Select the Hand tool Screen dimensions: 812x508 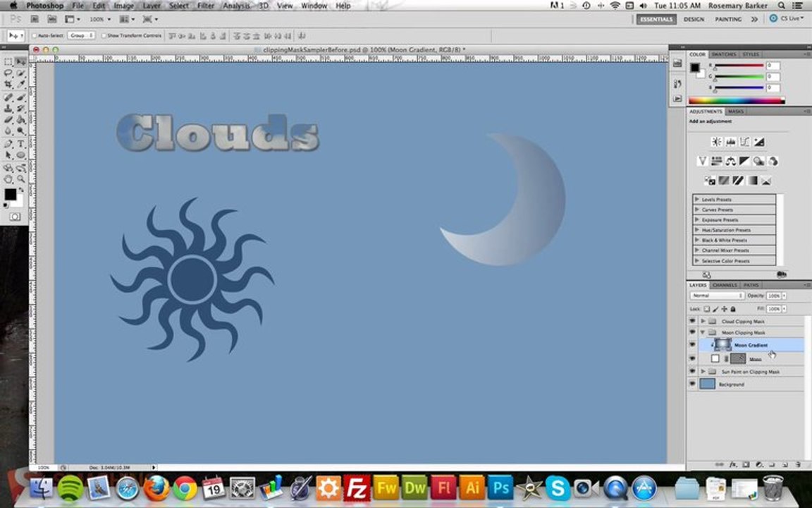[x=8, y=179]
